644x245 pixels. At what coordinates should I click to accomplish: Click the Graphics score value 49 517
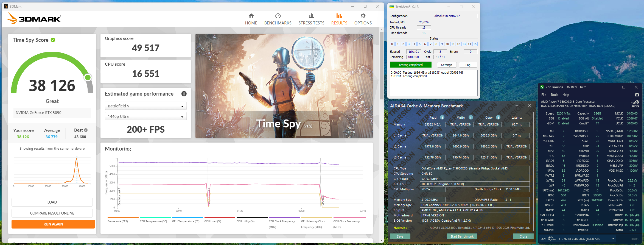click(x=145, y=48)
